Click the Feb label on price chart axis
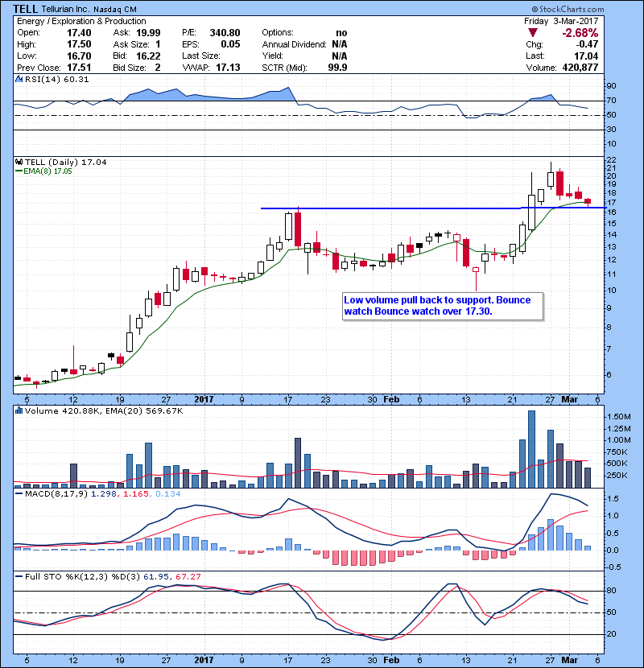644x668 pixels. tap(391, 399)
